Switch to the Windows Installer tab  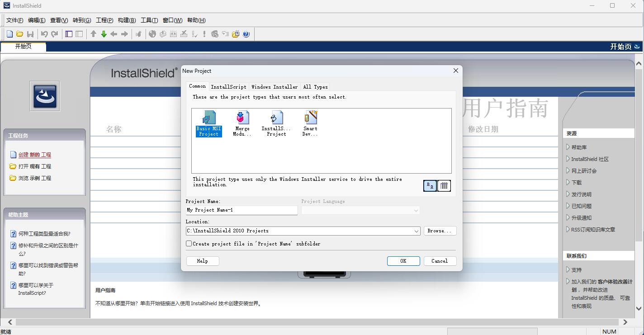[275, 87]
